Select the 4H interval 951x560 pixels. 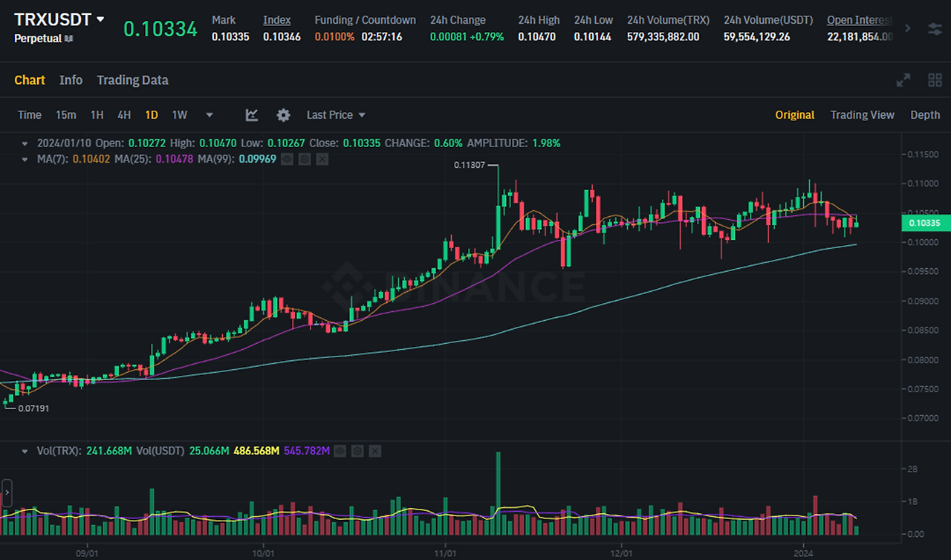tap(124, 115)
